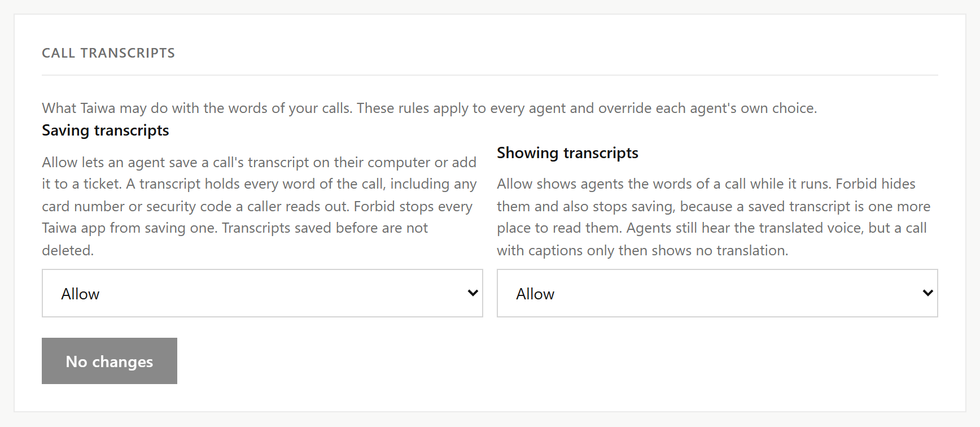The height and width of the screenshot is (427, 980).
Task: Click "override each agent's own choice" text
Action: [x=707, y=108]
